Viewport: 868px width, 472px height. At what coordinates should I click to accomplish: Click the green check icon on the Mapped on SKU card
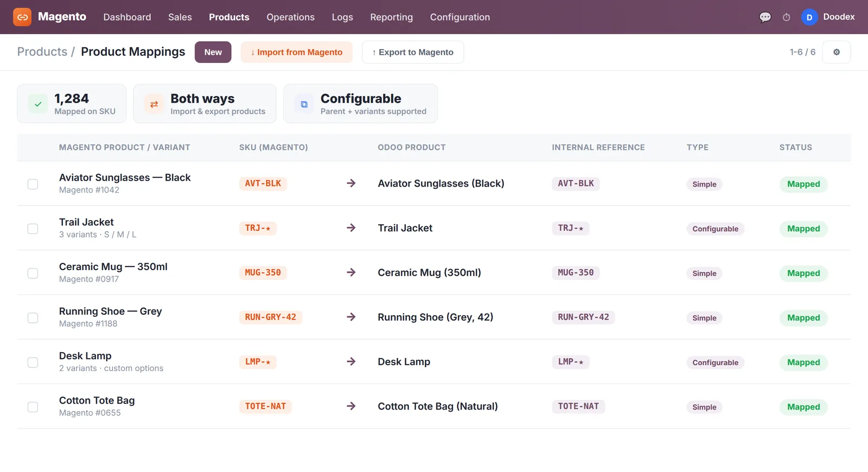[x=38, y=104]
